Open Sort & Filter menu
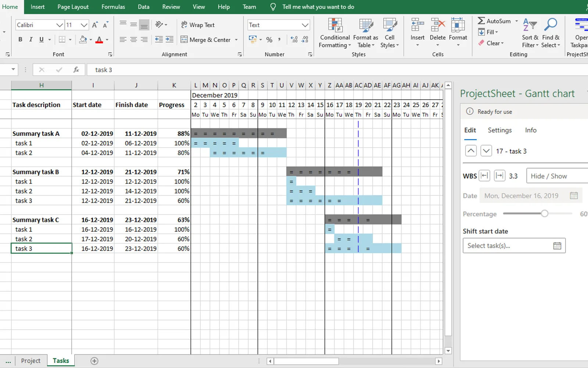Viewport: 588px width, 368px height. coord(530,33)
